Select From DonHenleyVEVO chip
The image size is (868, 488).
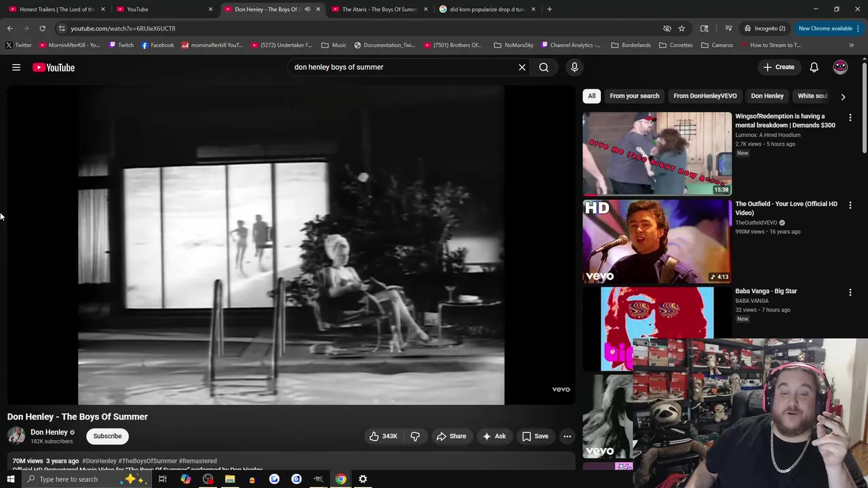[x=705, y=96]
